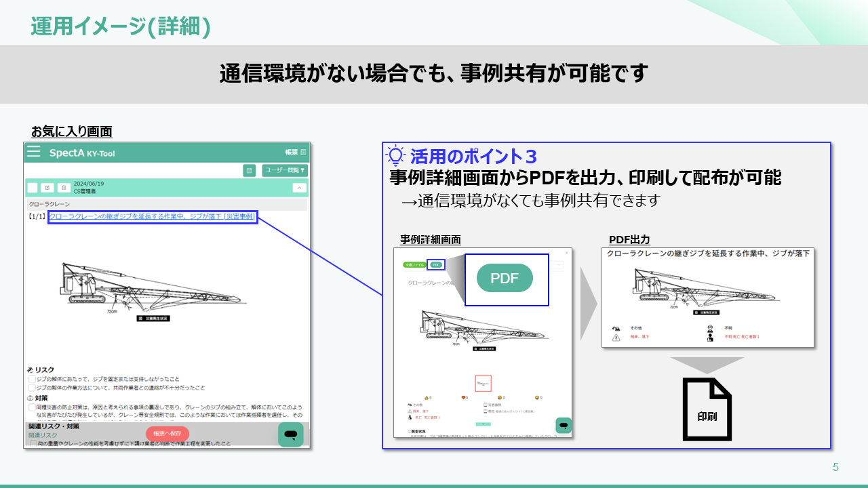Tick the select checkbox on 2024/06/19 entry
Viewport: 868px width, 488px height.
pyautogui.click(x=33, y=188)
